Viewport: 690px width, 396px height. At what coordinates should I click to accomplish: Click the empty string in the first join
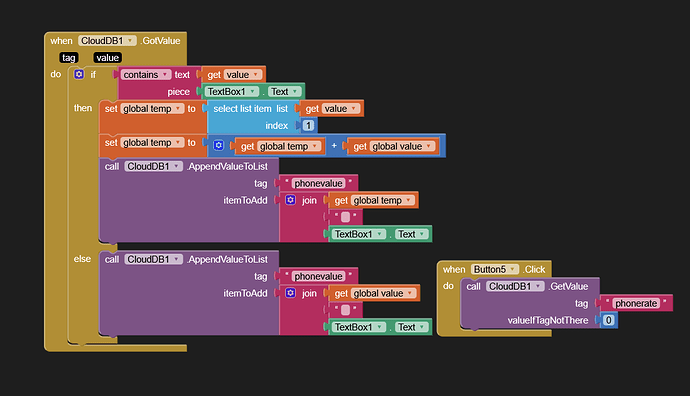coord(345,217)
